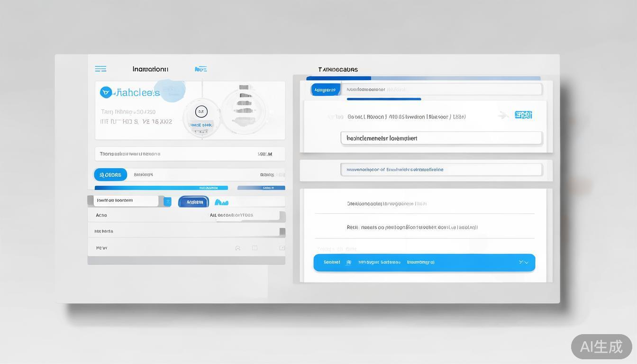Click the blue progress bar in the left panel
This screenshot has width=637, height=364.
coord(161,188)
